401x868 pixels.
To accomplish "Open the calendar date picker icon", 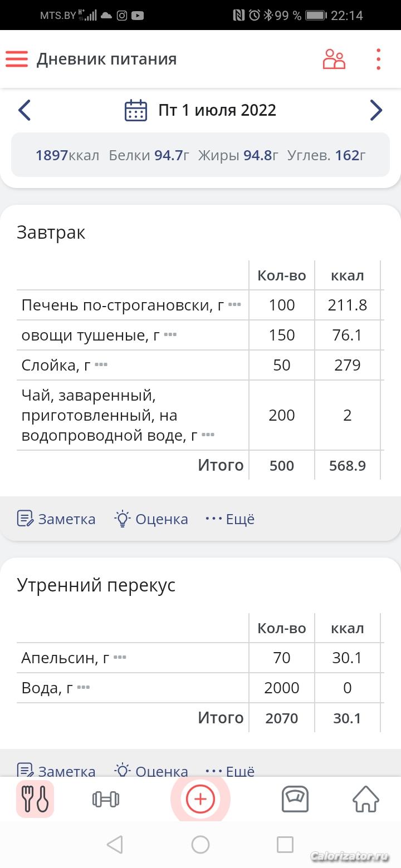I will (135, 110).
